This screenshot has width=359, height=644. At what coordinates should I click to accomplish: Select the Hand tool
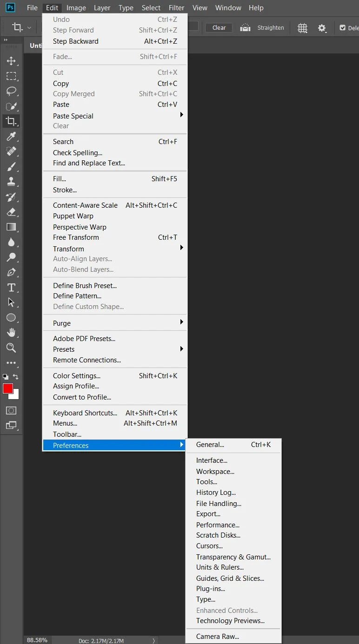tap(11, 333)
